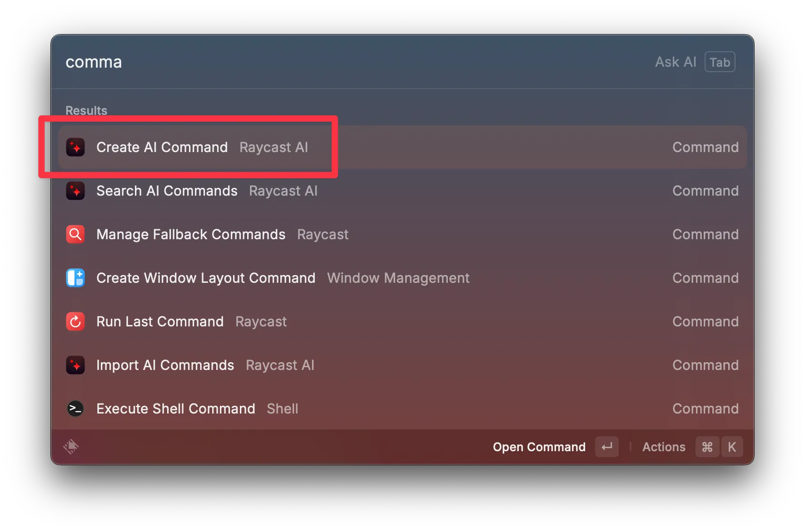Click the "Raycast AI" subtitle of Search AI Commands
This screenshot has height=532, width=805.
tap(283, 191)
